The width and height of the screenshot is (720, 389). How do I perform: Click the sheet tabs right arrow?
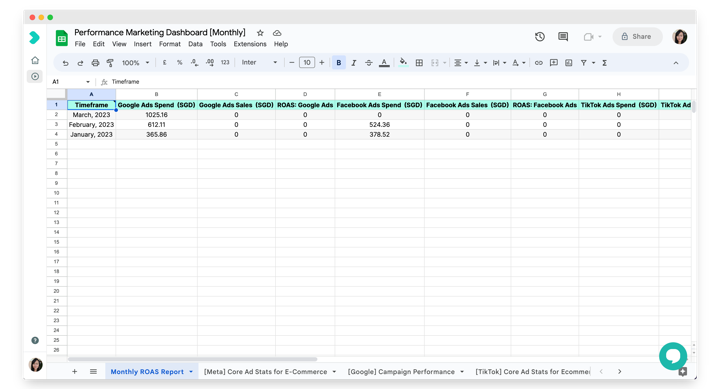[x=619, y=372]
